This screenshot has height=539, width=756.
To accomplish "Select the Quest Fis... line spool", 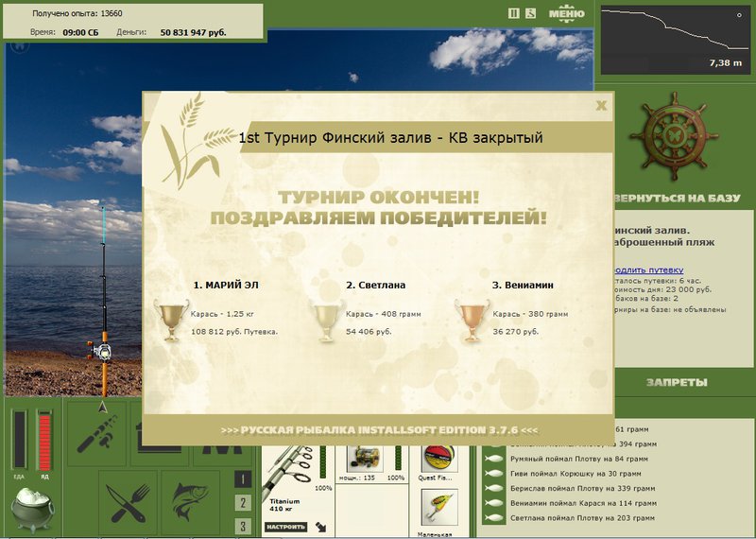I will tap(438, 459).
